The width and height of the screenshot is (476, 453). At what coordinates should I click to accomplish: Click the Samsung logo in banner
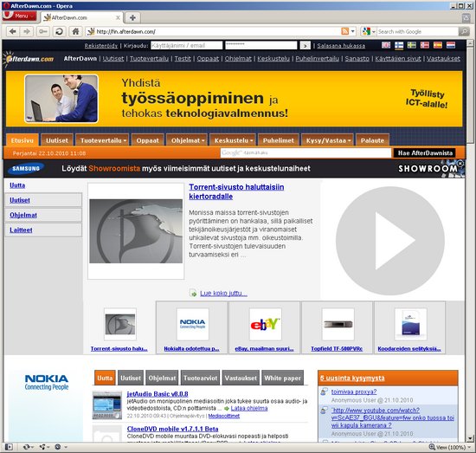(x=26, y=169)
